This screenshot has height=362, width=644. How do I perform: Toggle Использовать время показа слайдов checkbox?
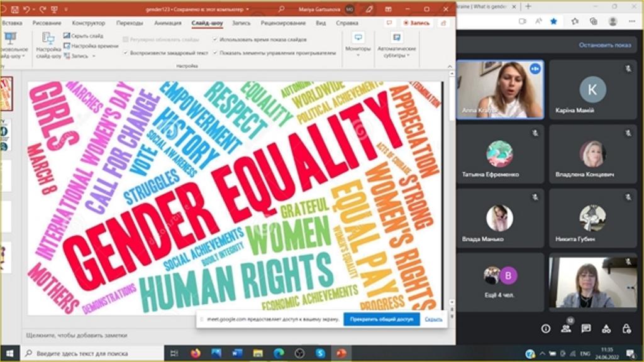pyautogui.click(x=215, y=40)
